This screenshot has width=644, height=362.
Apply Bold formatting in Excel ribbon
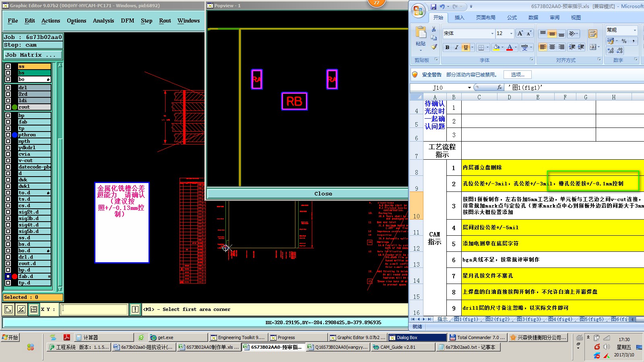[x=447, y=47]
